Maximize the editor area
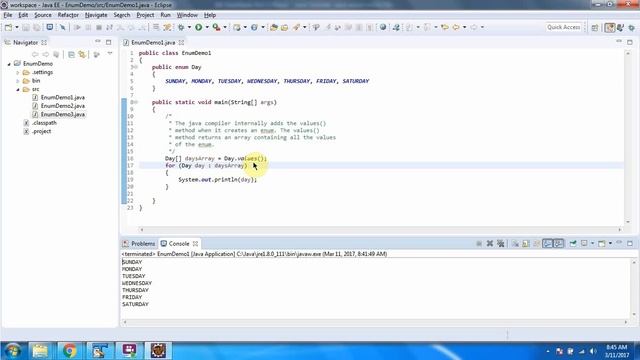 coord(630,42)
